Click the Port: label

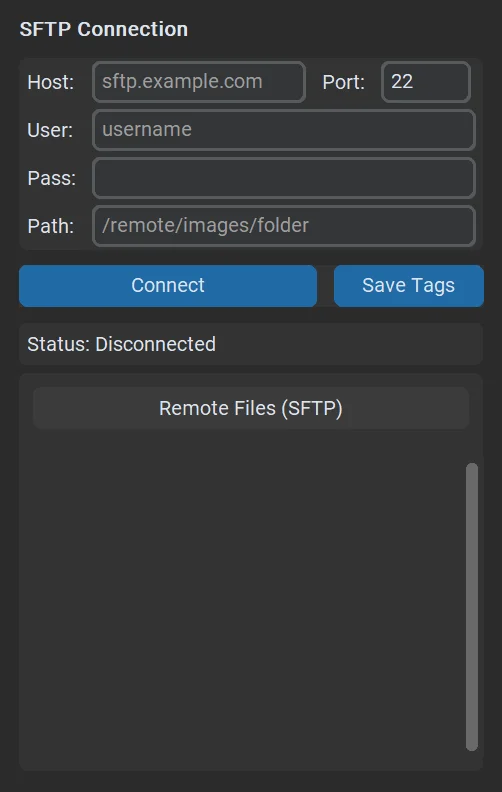[343, 82]
